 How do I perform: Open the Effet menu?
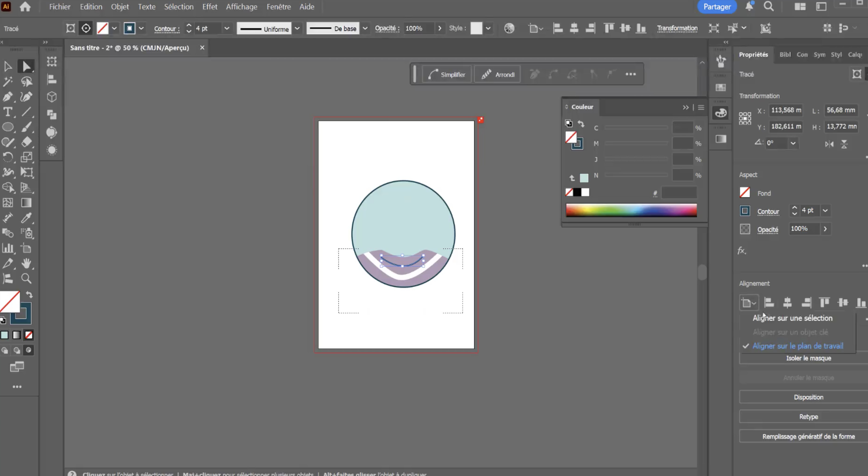pyautogui.click(x=210, y=7)
